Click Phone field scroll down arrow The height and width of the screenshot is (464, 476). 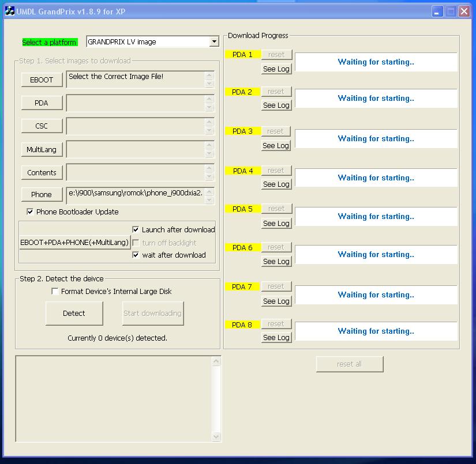click(x=209, y=200)
